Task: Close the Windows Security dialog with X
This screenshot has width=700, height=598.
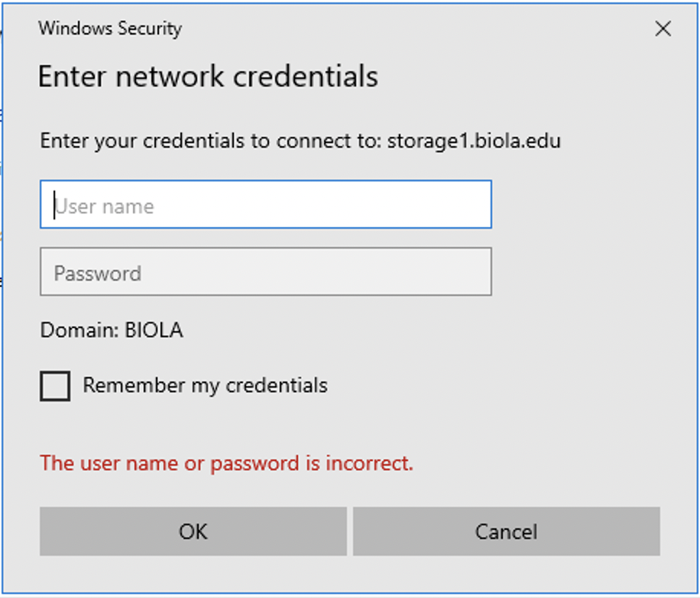Action: click(x=663, y=29)
